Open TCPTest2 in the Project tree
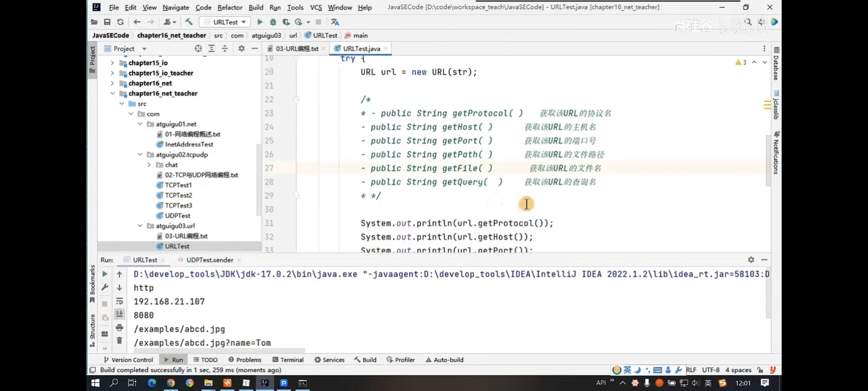Viewport: 868px width, 391px height. [x=178, y=195]
